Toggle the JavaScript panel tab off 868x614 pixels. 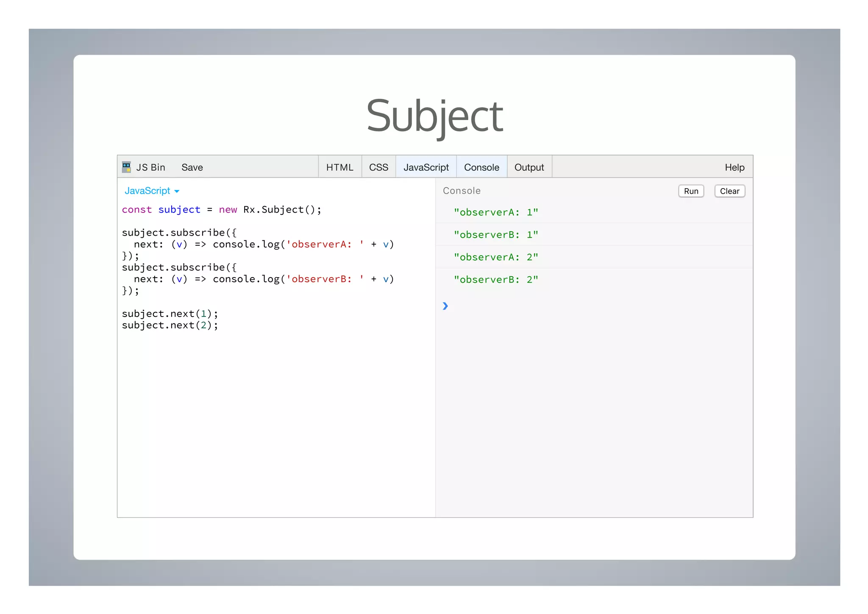[426, 167]
